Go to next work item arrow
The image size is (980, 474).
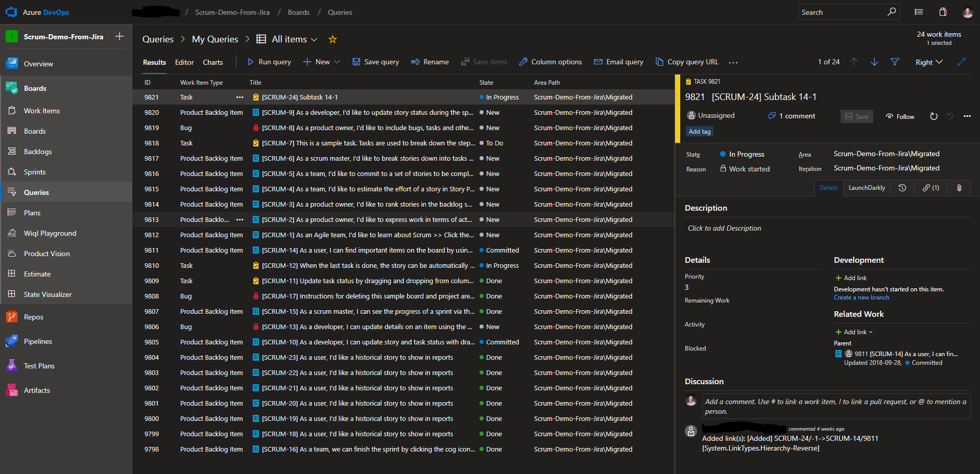874,62
